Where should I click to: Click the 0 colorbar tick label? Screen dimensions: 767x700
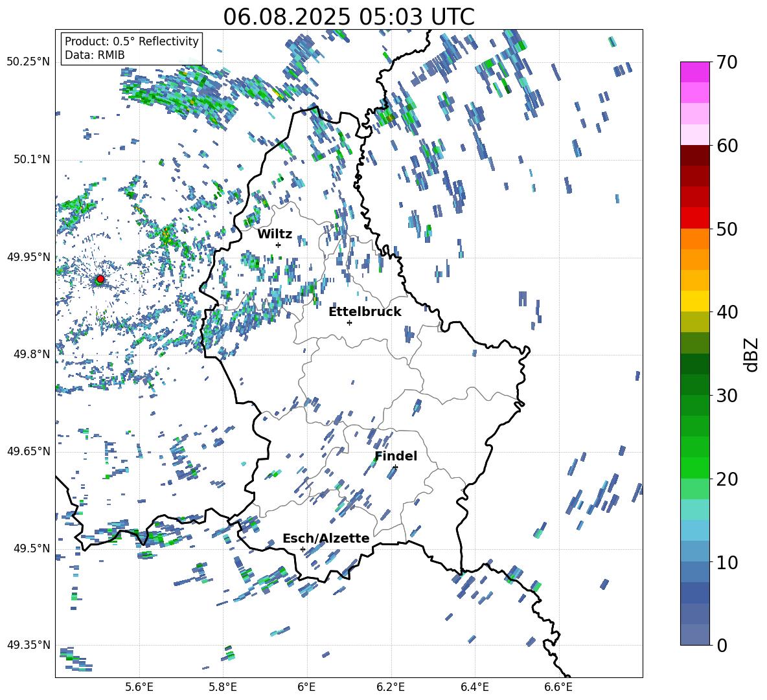[x=722, y=645]
